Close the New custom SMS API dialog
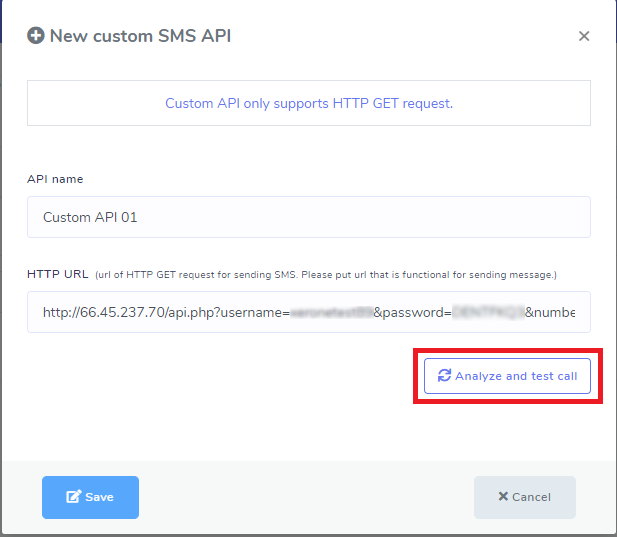This screenshot has height=537, width=617. [584, 36]
